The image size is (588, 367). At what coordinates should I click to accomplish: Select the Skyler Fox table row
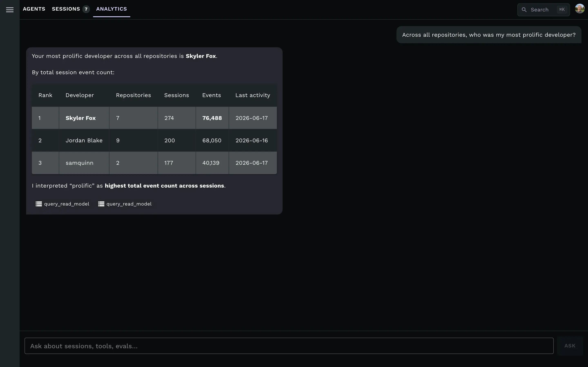[x=154, y=118]
